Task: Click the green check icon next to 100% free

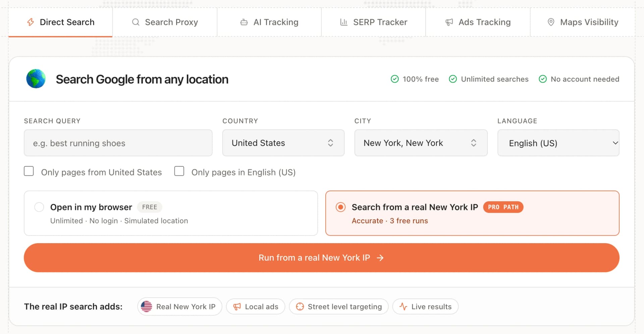Action: (x=395, y=79)
